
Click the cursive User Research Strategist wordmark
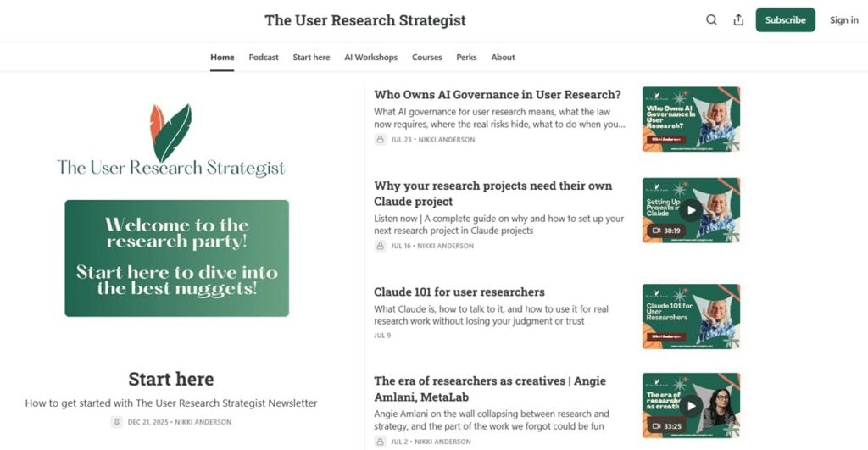click(x=171, y=168)
